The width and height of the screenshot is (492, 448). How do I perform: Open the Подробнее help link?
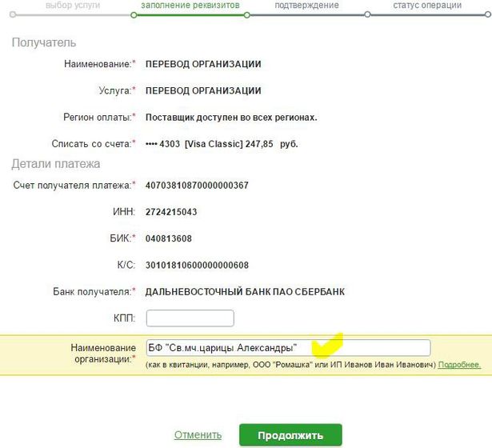(x=459, y=365)
